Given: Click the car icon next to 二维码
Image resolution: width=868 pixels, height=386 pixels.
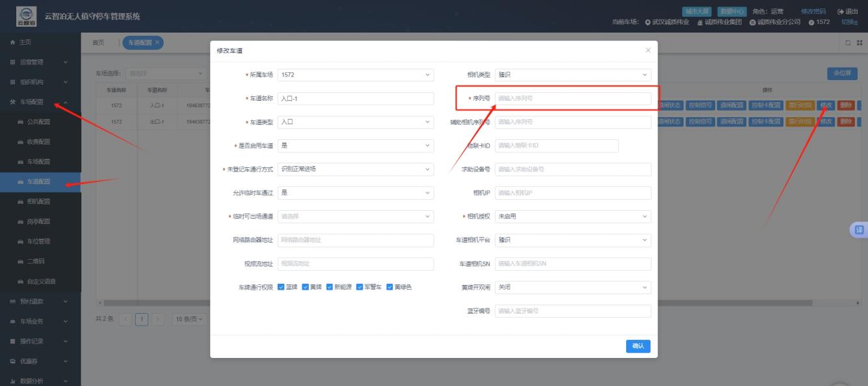Looking at the screenshot, I should (x=20, y=262).
